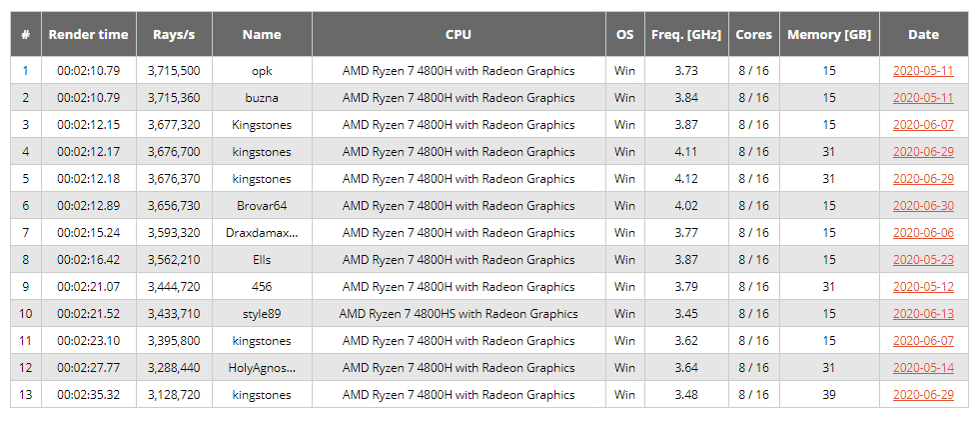Select the CPU column header
This screenshot has width=980, height=428.
click(459, 34)
